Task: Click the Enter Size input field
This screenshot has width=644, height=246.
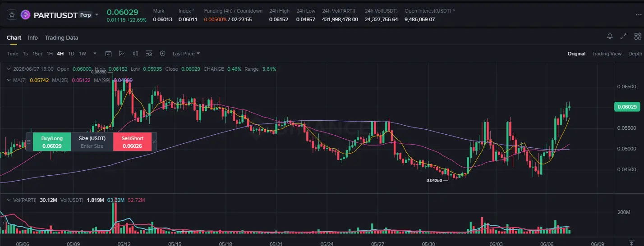Action: [x=92, y=146]
